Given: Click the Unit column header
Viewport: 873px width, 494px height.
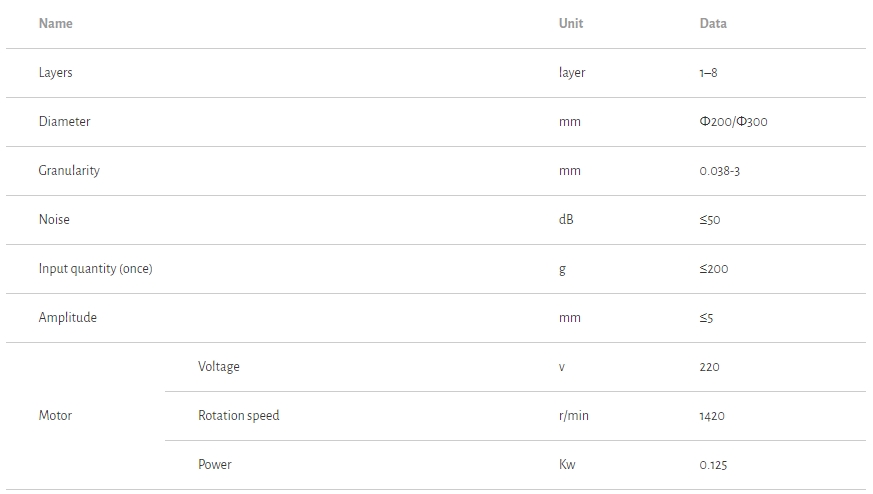Looking at the screenshot, I should coord(570,23).
